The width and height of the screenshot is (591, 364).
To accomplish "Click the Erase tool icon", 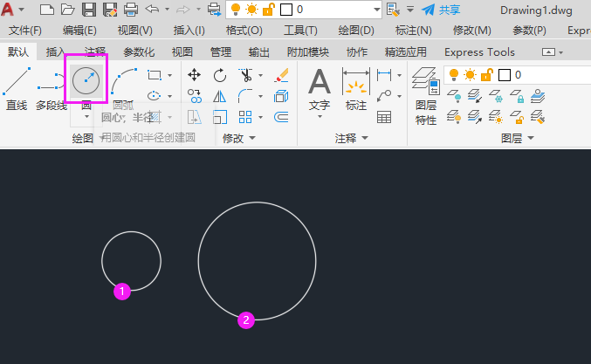I will click(281, 75).
